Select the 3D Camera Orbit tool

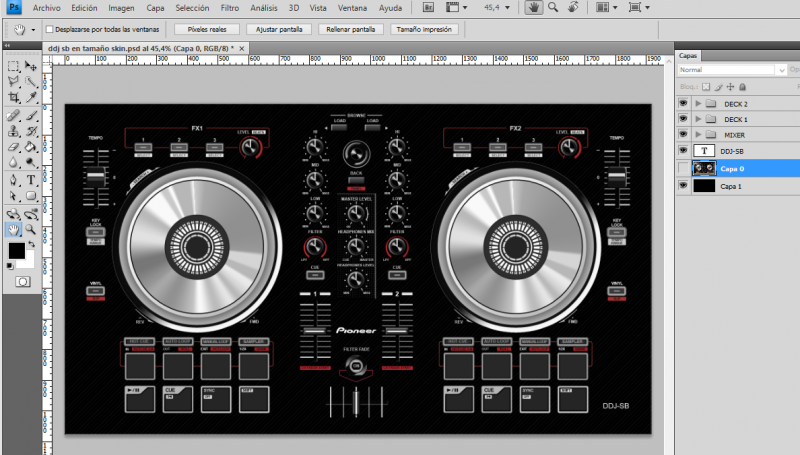pyautogui.click(x=31, y=214)
